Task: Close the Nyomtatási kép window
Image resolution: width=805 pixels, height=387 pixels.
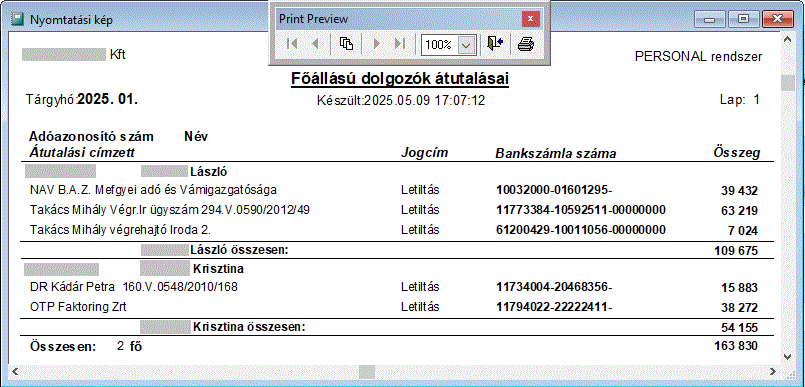Action: [x=777, y=20]
